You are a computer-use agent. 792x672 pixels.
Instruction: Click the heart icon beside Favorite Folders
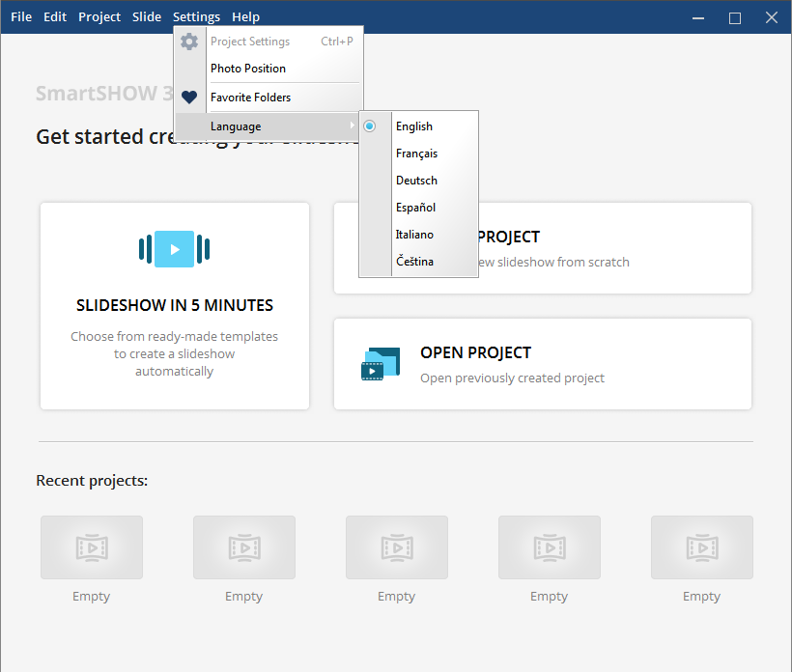click(189, 97)
